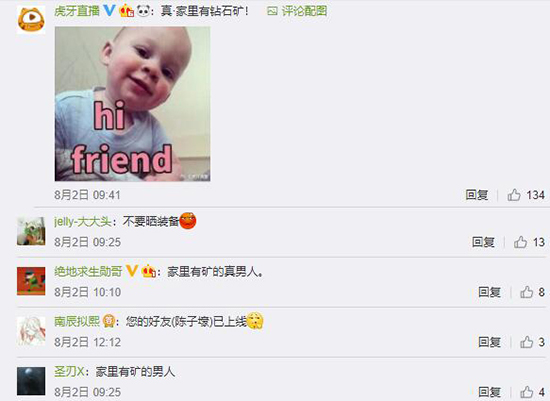Click the yellow V badge beside 绝地求生勋哥

click(132, 271)
